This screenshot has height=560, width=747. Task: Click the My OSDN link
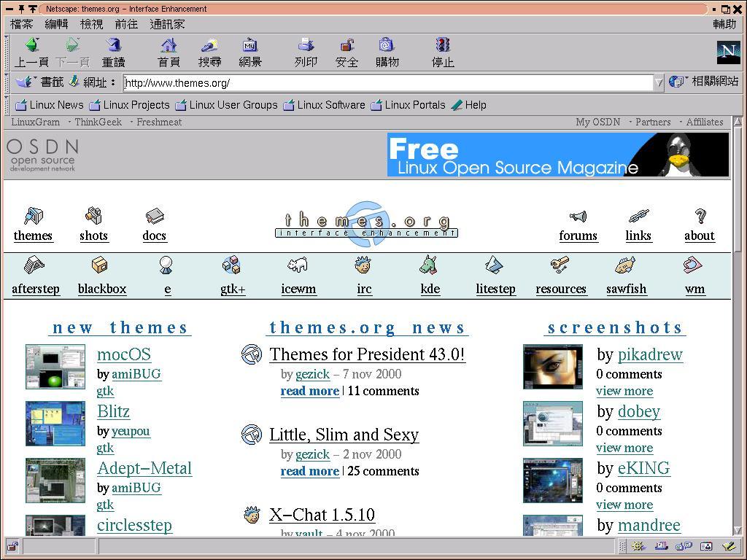pyautogui.click(x=598, y=122)
